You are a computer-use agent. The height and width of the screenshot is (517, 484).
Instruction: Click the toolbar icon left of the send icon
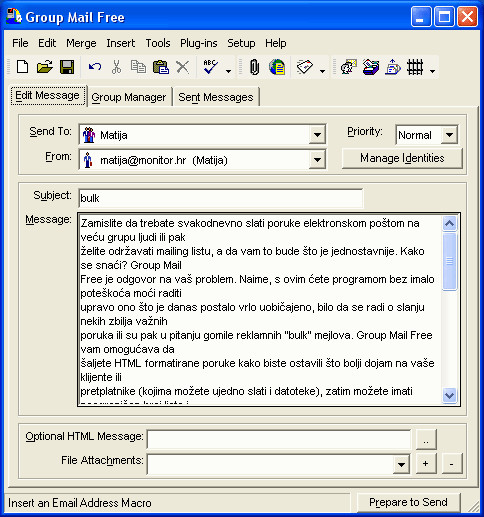click(x=371, y=67)
